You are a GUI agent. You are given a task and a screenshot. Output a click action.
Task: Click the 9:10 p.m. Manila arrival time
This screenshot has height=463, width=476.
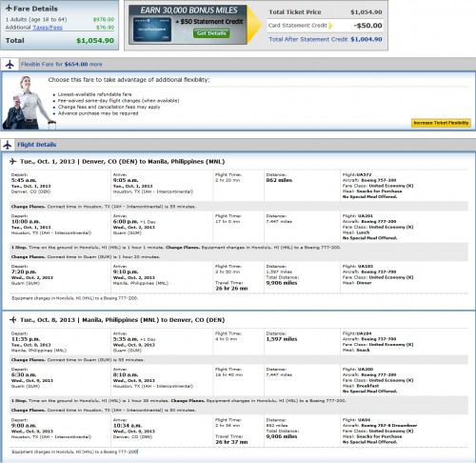(126, 272)
